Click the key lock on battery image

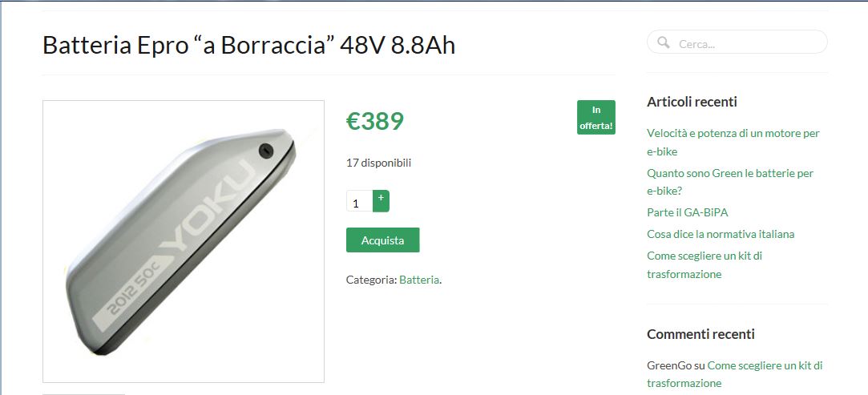pyautogui.click(x=266, y=151)
